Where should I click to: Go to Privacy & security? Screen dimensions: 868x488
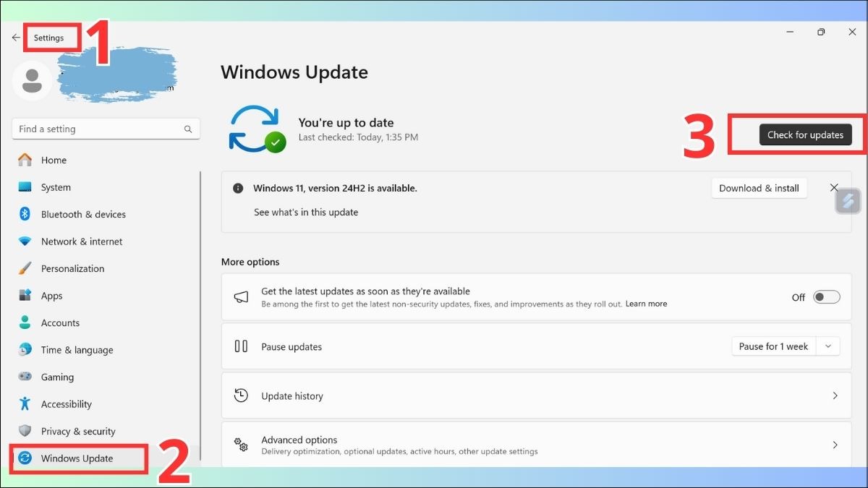click(x=106, y=431)
